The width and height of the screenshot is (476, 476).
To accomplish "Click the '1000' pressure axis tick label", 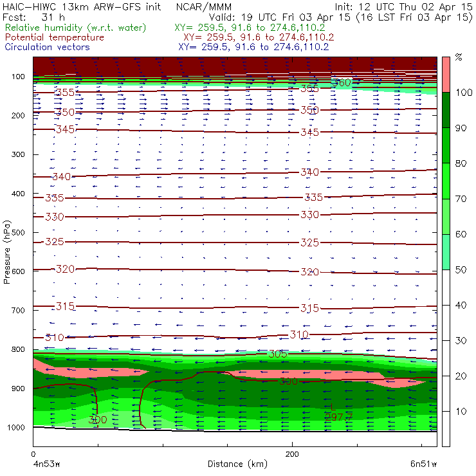I will pos(16,427).
